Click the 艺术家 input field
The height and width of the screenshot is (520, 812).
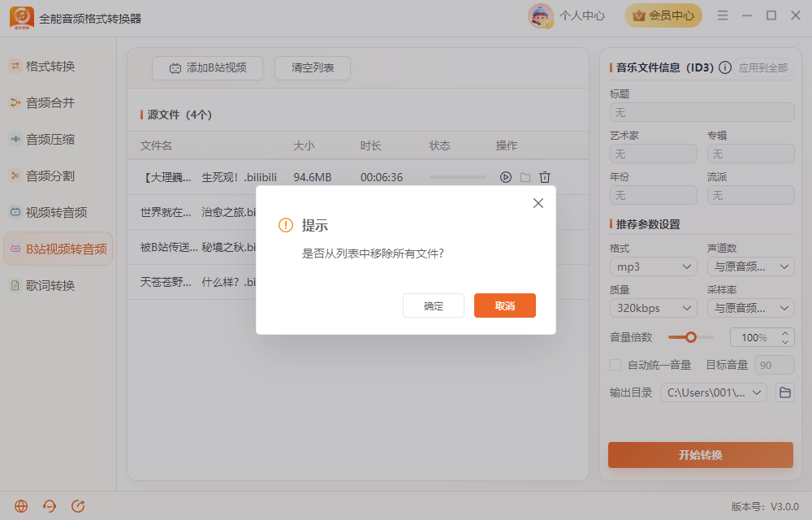654,154
